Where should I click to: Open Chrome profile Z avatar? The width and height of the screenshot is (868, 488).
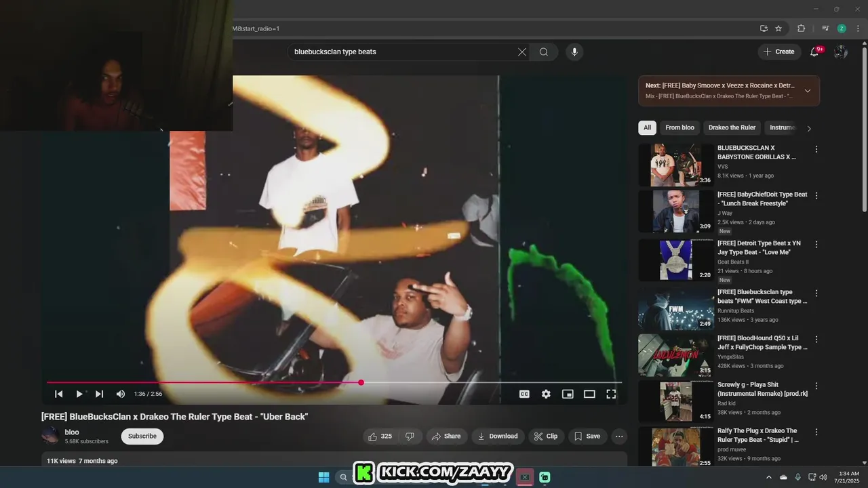(842, 28)
